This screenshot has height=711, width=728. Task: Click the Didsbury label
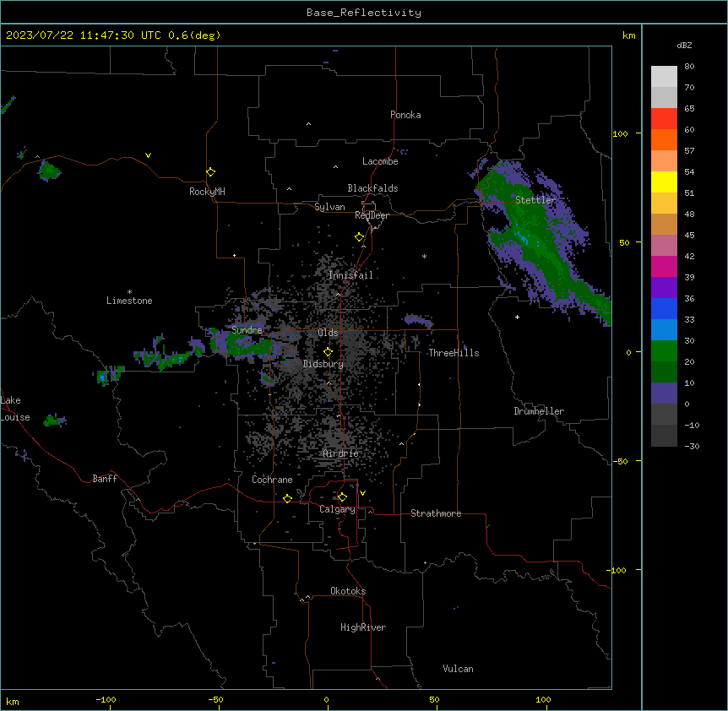(x=323, y=364)
